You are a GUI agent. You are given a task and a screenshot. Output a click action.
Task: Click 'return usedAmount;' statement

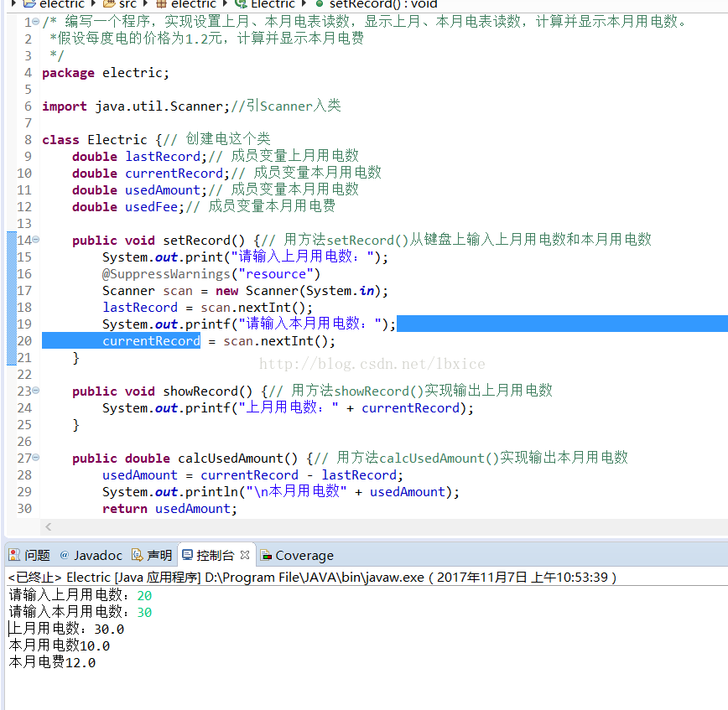pos(169,509)
